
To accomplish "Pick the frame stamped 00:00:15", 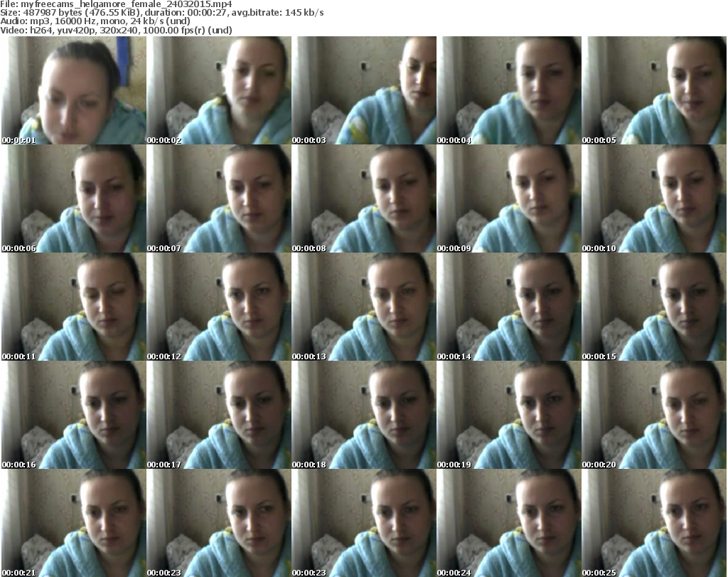I will coord(654,307).
